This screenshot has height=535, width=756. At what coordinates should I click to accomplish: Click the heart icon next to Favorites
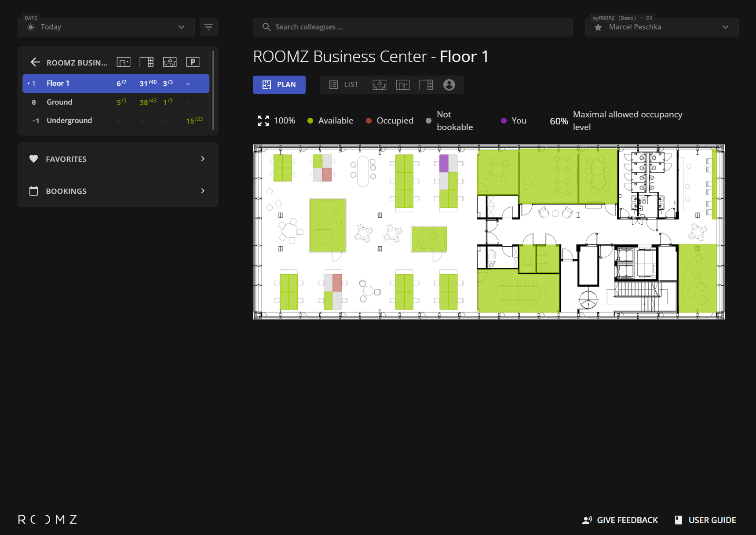34,159
